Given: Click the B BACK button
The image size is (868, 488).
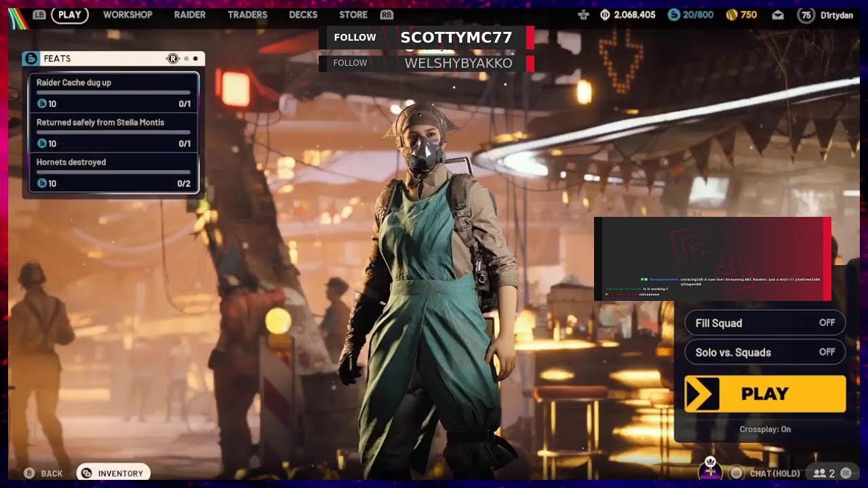Looking at the screenshot, I should click(x=43, y=473).
